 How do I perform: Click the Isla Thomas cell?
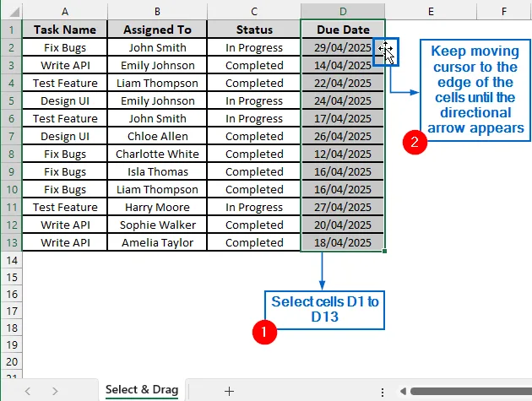(157, 171)
